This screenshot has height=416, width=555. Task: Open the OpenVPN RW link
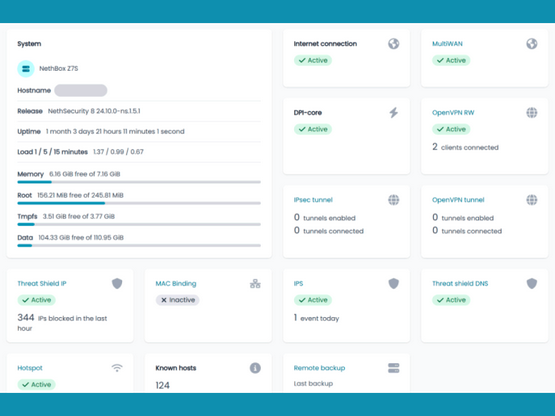pyautogui.click(x=453, y=113)
